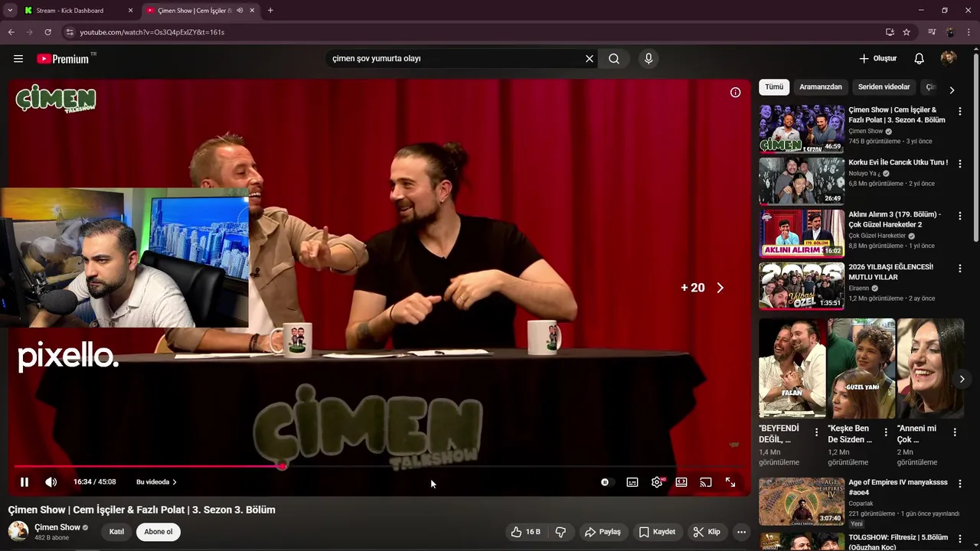Subscribe with 'Abone ol' button
The width and height of the screenshot is (980, 551).
click(158, 532)
